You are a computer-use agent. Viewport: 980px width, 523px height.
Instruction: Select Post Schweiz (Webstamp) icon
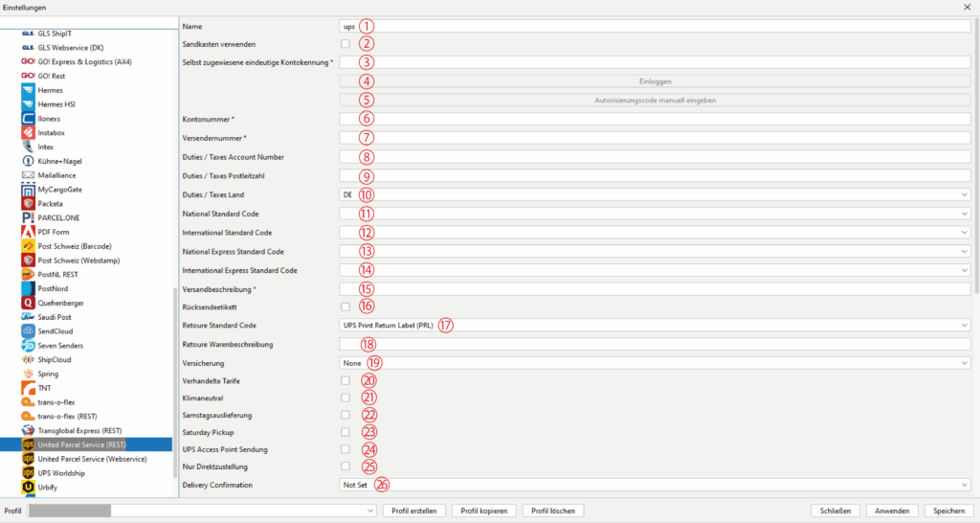pos(28,261)
